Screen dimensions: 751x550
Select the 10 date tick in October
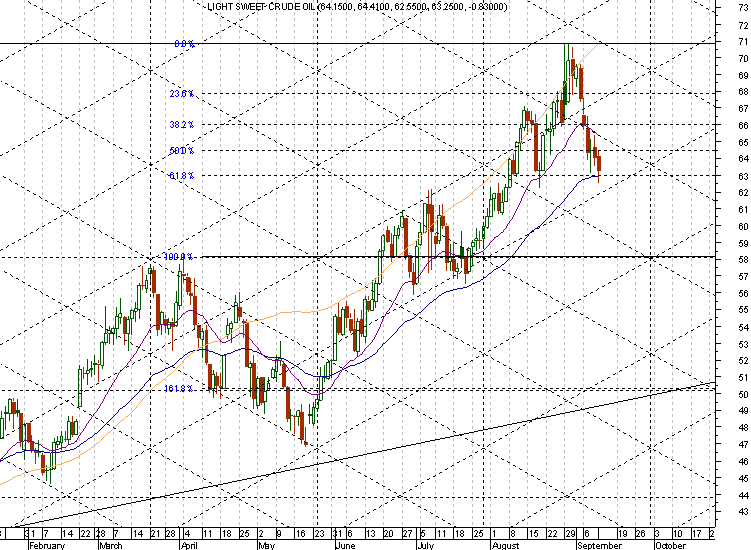click(x=677, y=534)
